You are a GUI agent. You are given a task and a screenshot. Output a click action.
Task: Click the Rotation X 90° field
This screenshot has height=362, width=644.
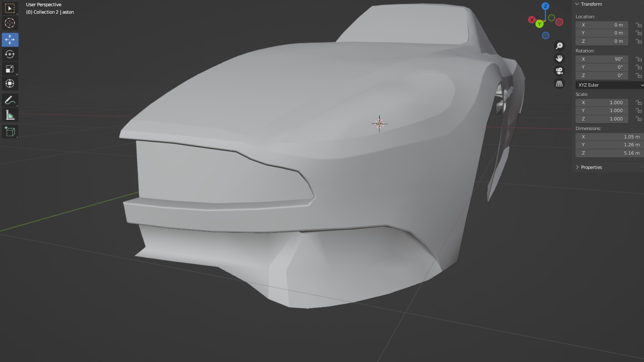(x=602, y=59)
